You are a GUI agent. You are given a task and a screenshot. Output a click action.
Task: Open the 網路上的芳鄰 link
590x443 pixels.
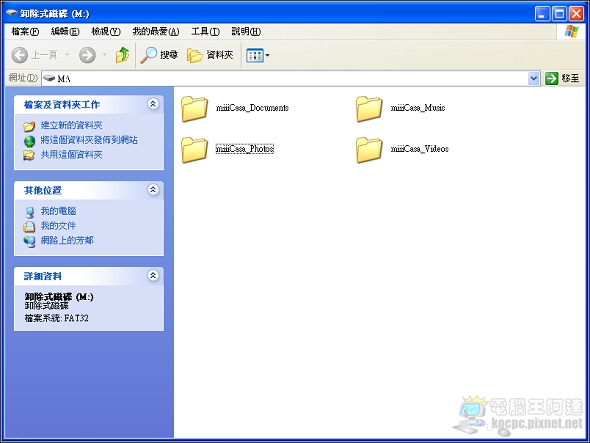click(x=67, y=240)
